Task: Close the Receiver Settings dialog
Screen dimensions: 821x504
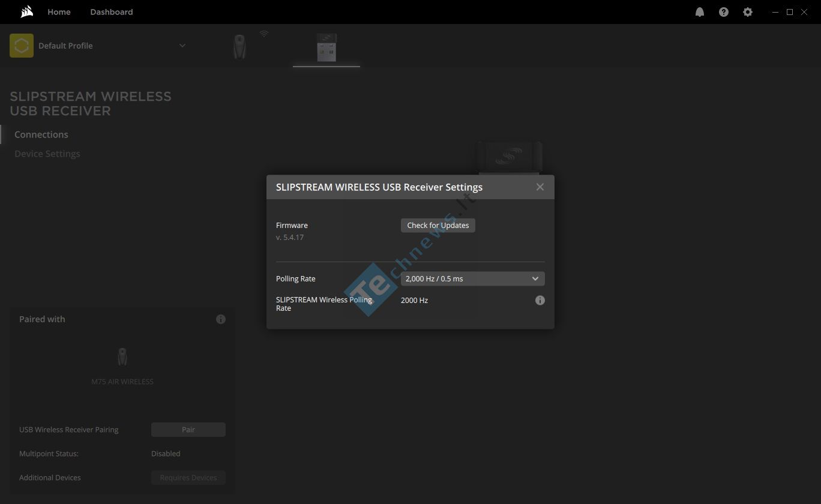Action: pos(540,187)
